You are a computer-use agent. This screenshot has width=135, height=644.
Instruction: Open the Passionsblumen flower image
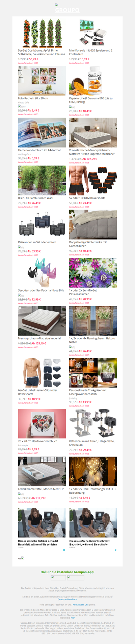tap(93, 273)
